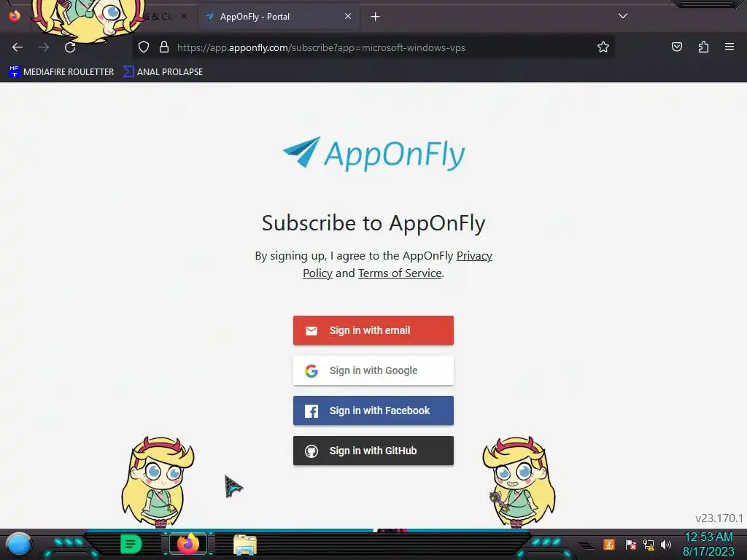Open a new browser tab
The height and width of the screenshot is (560, 747).
click(x=376, y=17)
